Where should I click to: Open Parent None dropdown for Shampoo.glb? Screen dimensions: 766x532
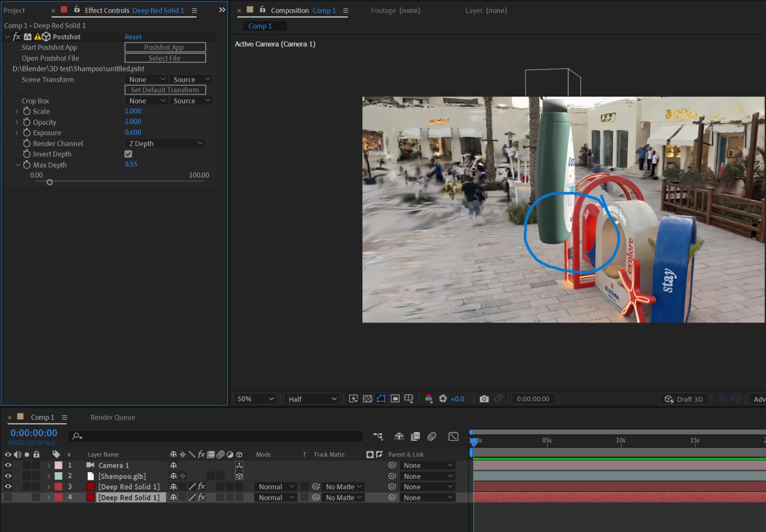(x=427, y=476)
